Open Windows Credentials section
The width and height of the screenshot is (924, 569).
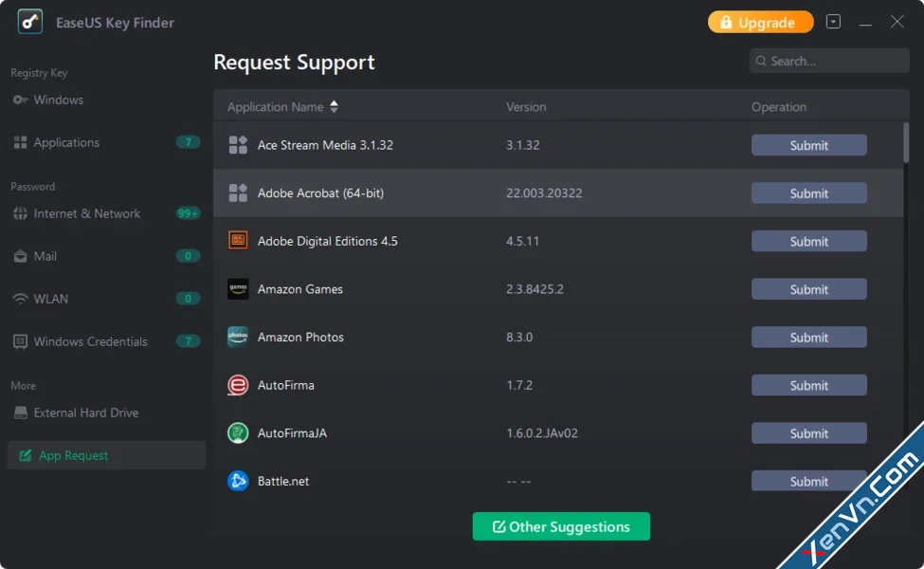click(x=106, y=341)
